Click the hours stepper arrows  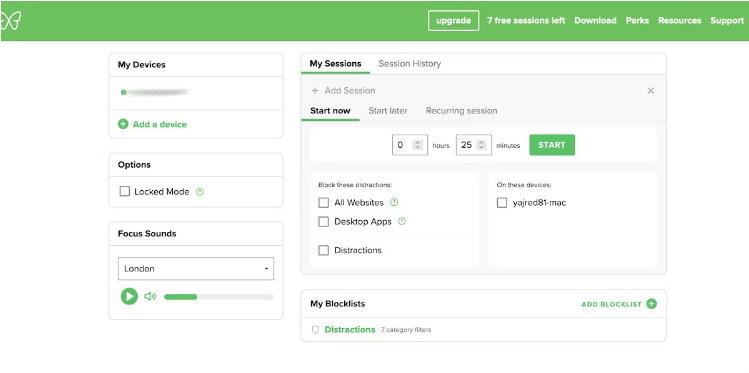[418, 145]
